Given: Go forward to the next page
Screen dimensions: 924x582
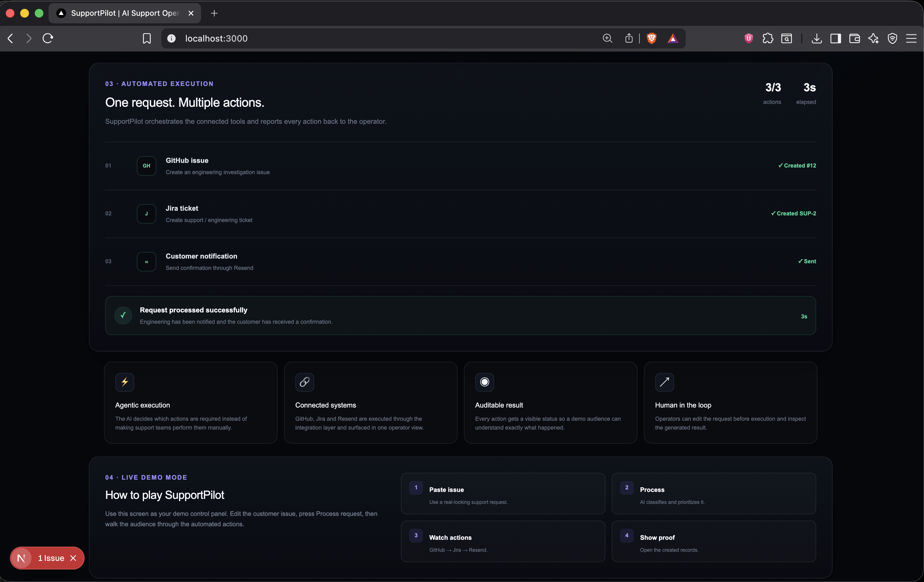Looking at the screenshot, I should click(29, 38).
